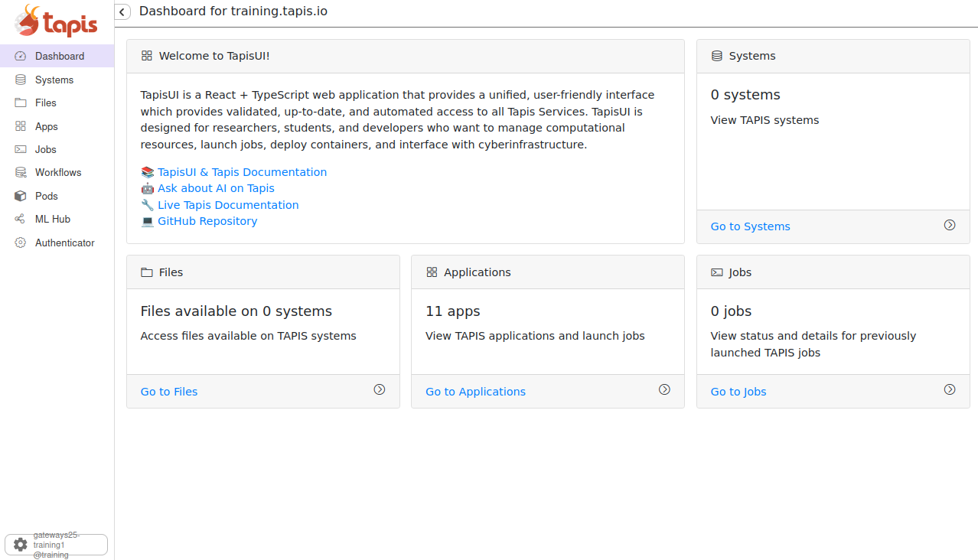Open Ask about AI on Tapis link
Screen dimensions: 978x560
[216, 188]
